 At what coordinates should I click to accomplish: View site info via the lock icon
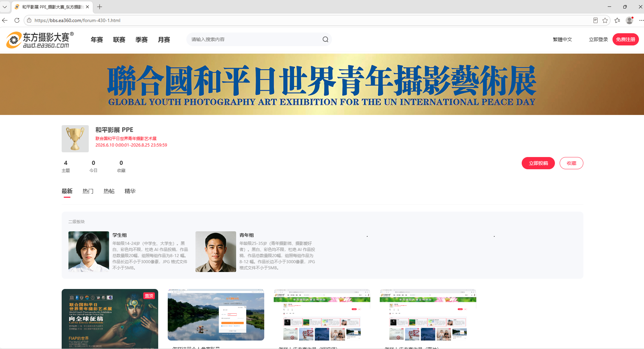pos(29,20)
